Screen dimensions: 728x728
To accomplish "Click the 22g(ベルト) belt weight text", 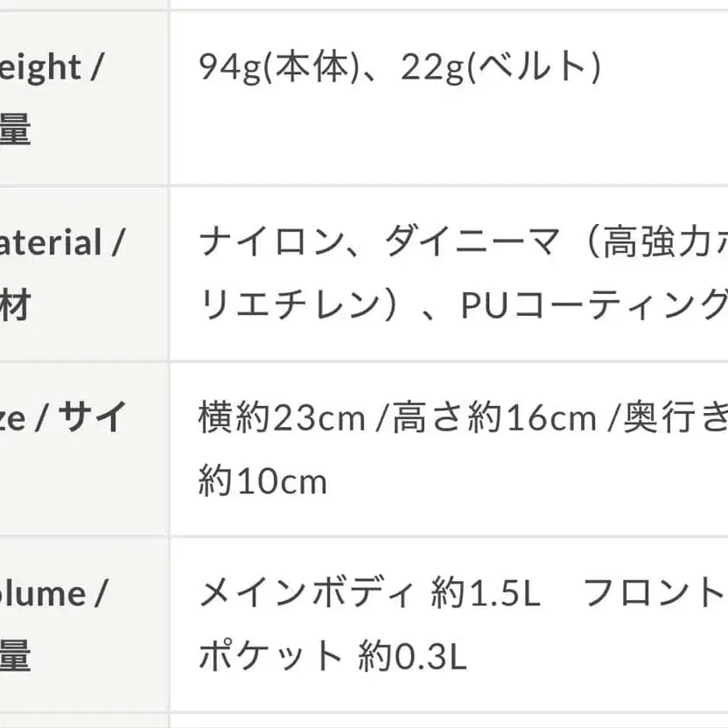I will tap(500, 67).
